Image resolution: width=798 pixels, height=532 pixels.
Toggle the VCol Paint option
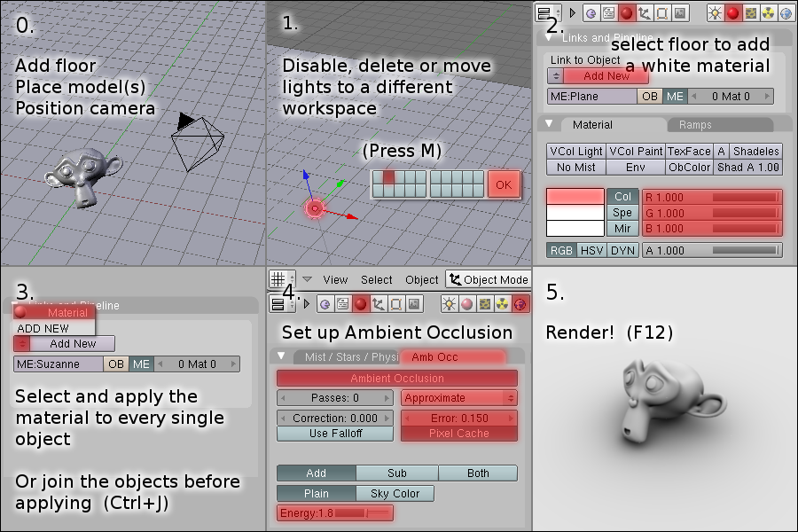pyautogui.click(x=636, y=152)
